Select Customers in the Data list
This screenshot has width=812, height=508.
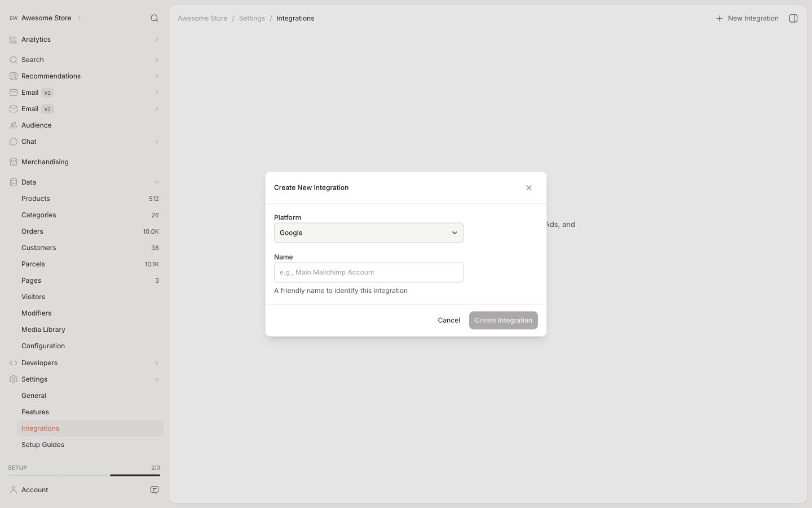pyautogui.click(x=90, y=248)
